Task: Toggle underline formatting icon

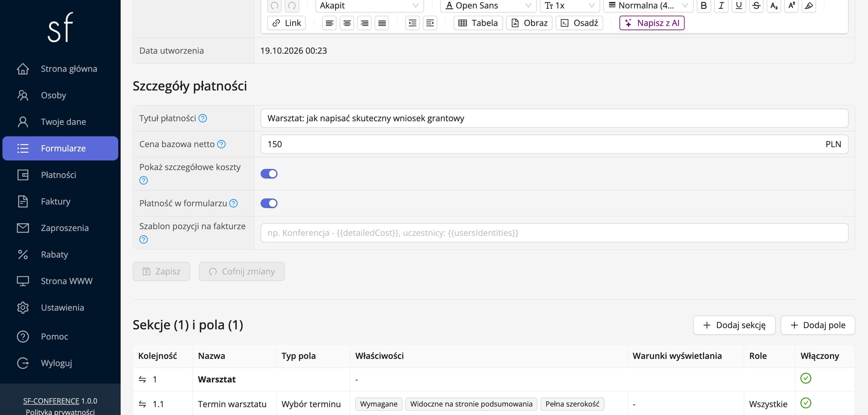Action: (739, 5)
